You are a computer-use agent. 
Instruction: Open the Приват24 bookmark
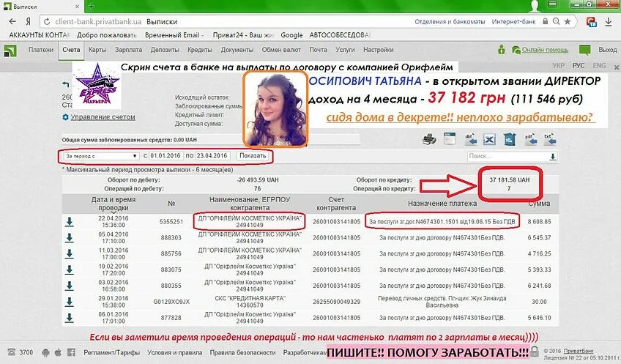(243, 35)
